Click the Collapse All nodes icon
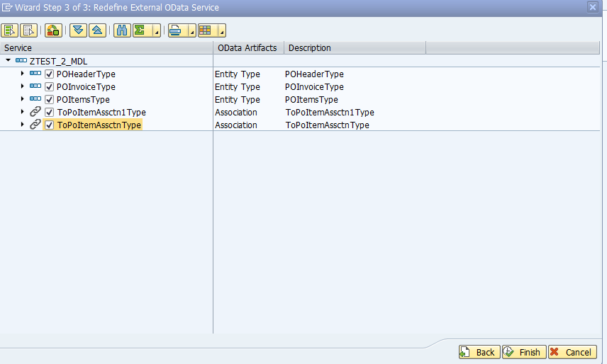 pyautogui.click(x=98, y=30)
